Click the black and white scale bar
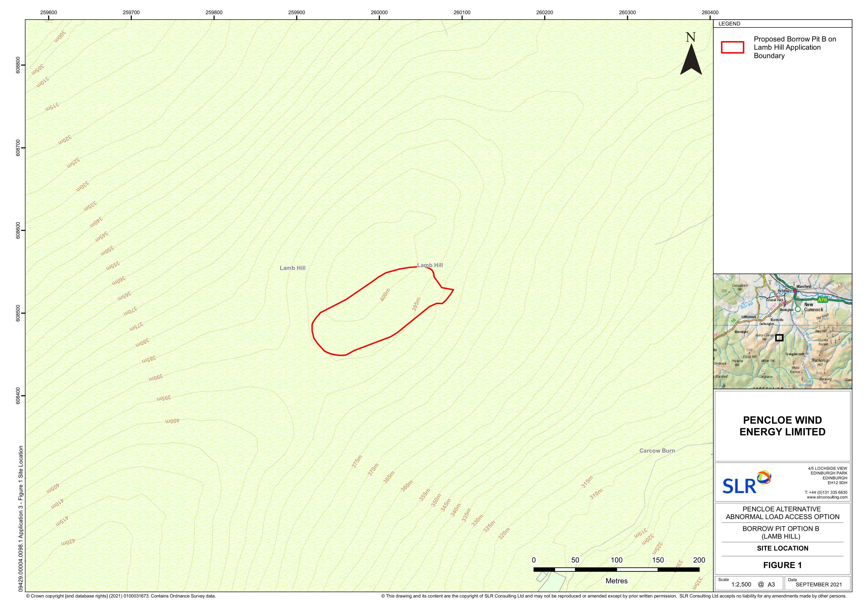The image size is (868, 614). 616,569
